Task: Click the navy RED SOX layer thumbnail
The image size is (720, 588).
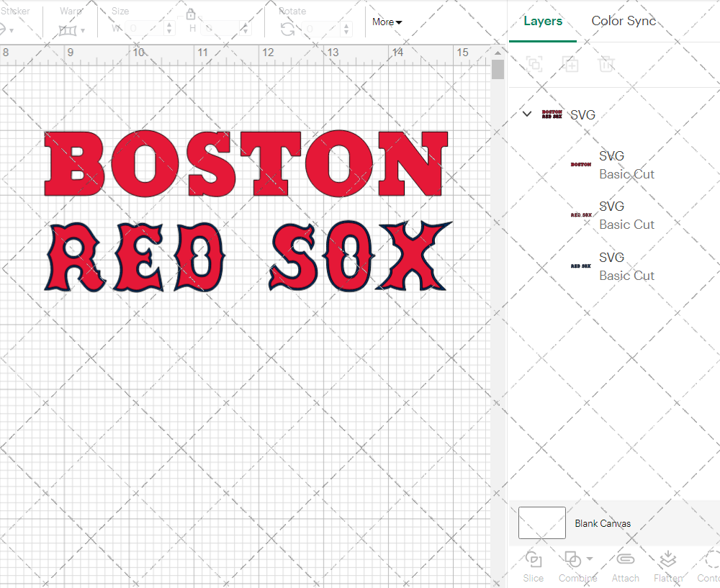Action: tap(581, 266)
